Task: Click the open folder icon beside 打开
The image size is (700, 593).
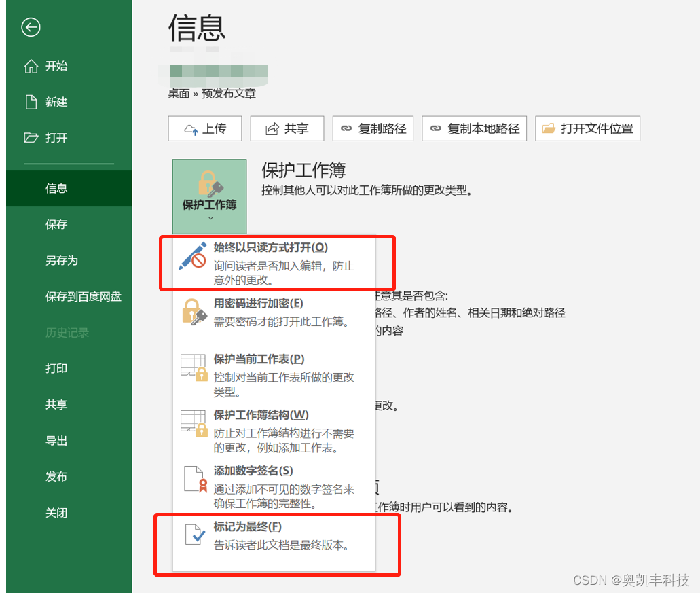Action: 31,137
